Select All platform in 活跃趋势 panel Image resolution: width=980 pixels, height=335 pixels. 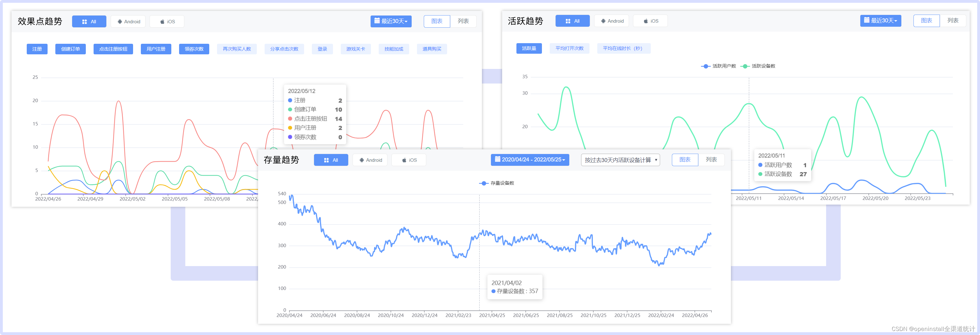click(x=573, y=21)
